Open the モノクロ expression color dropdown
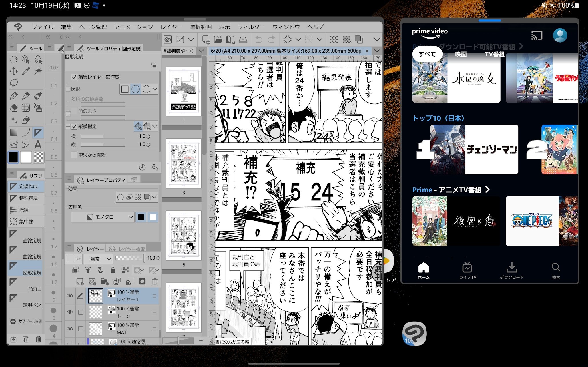The height and width of the screenshot is (367, 588). coord(103,217)
